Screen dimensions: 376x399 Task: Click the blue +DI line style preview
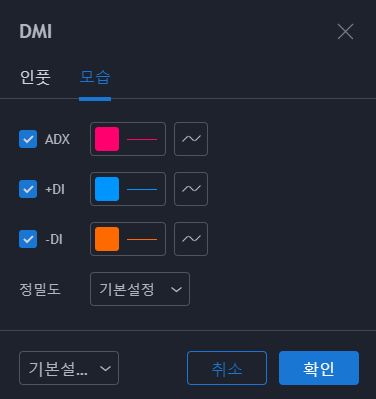pyautogui.click(x=142, y=189)
